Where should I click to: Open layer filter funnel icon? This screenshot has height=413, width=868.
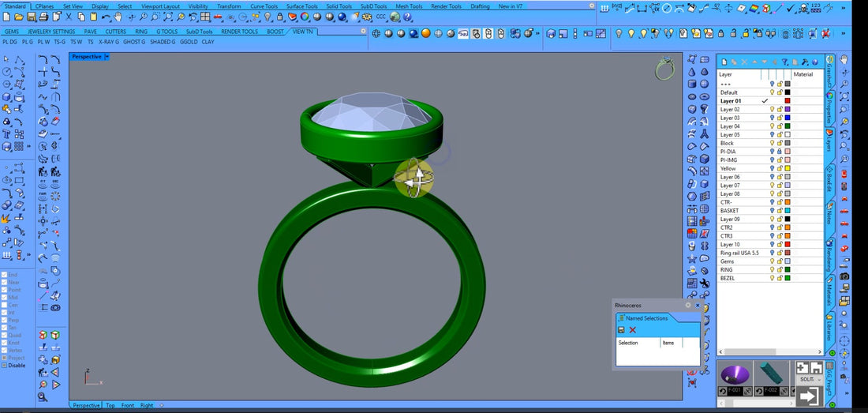[x=785, y=62]
